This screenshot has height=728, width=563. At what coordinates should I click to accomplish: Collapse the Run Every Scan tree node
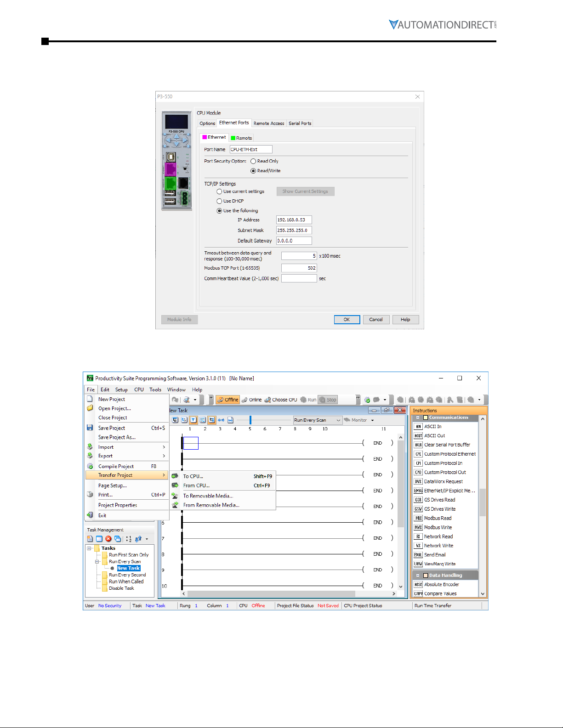pos(97,562)
